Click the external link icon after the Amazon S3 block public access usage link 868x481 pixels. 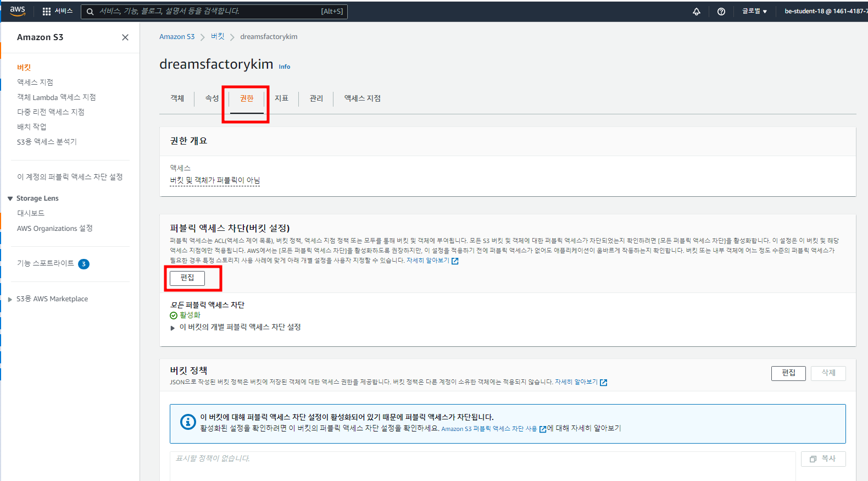(543, 429)
